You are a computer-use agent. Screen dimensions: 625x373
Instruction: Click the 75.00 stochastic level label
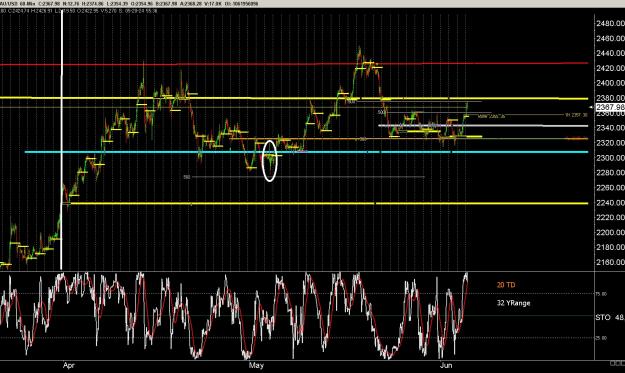coord(601,294)
